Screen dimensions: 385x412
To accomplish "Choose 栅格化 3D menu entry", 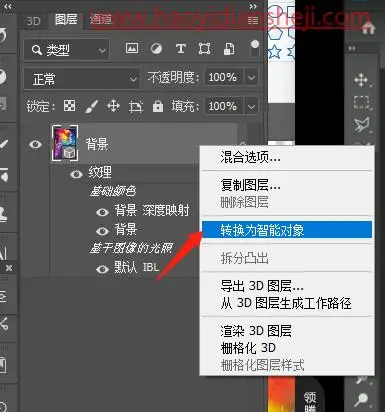I will coord(248,348).
